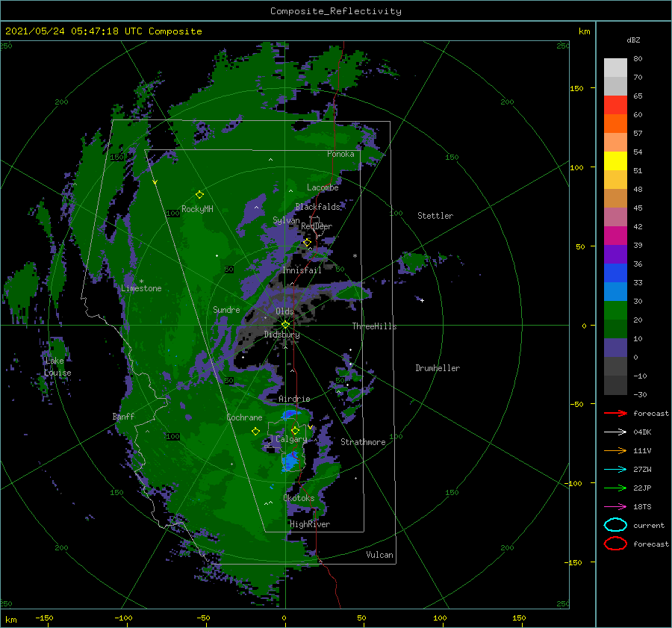
Task: Click the Lacombe city label
Action: point(323,187)
